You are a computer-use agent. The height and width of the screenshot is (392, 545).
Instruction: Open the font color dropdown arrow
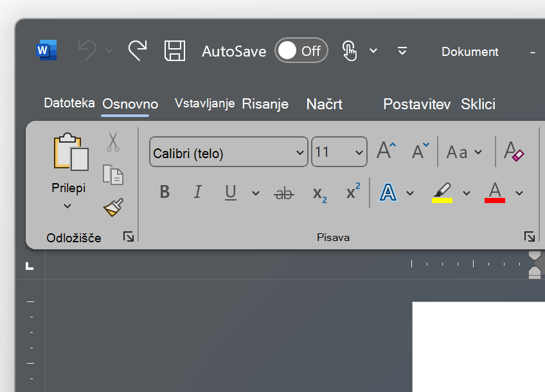(519, 193)
